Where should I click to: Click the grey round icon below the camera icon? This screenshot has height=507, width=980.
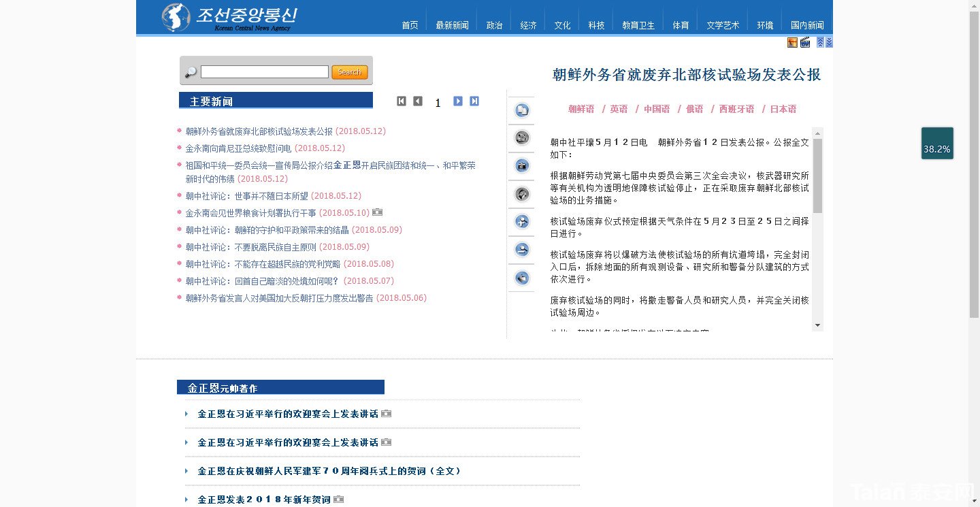(522, 194)
